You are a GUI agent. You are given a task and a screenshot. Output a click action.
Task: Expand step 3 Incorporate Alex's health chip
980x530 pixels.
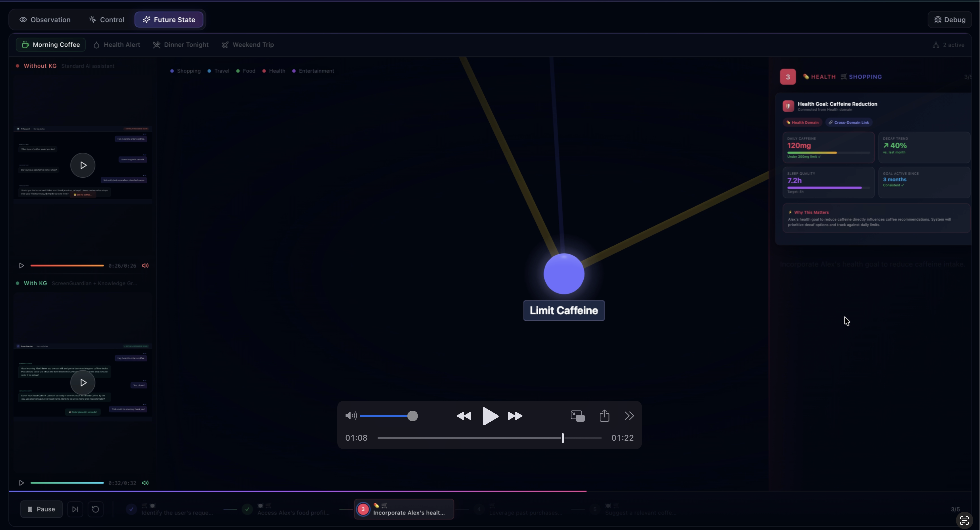tap(404, 509)
